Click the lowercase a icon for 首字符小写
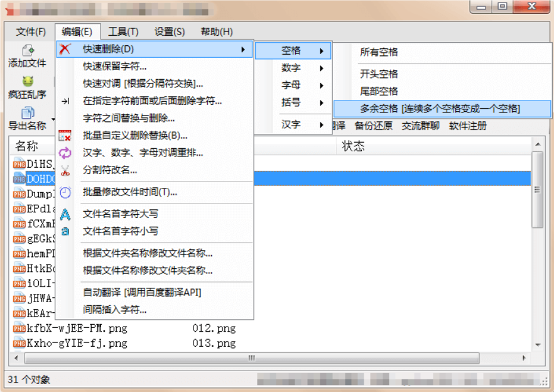Screen dimensions: 554x392 [65, 232]
